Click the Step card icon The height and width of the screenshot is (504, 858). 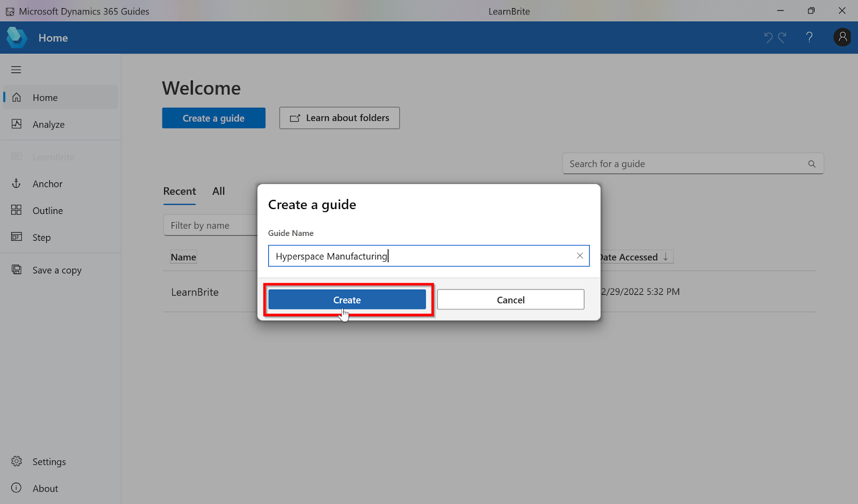(x=17, y=236)
